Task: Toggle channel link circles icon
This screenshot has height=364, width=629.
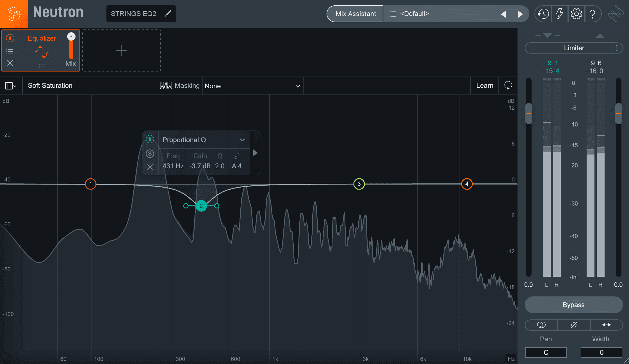Action: (541, 325)
